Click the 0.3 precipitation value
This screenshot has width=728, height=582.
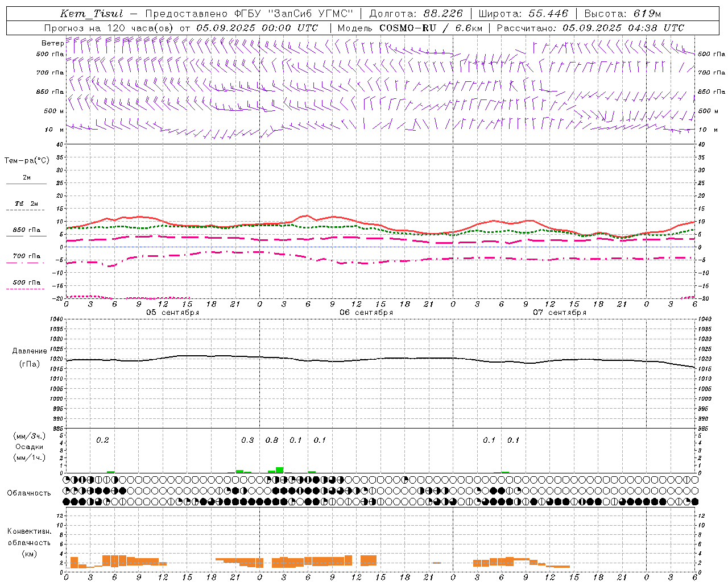[247, 440]
